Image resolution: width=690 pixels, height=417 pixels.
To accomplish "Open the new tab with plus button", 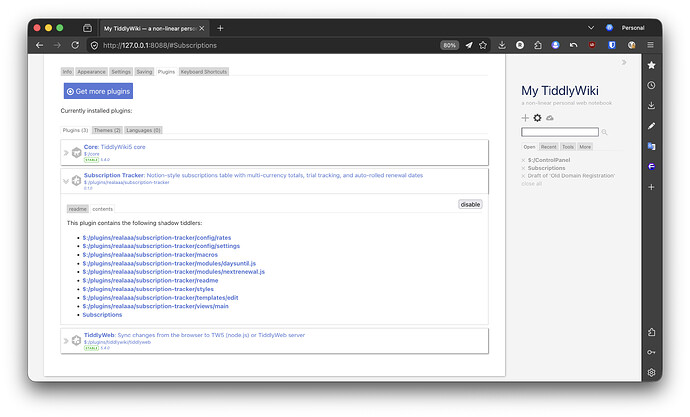I will tap(220, 28).
